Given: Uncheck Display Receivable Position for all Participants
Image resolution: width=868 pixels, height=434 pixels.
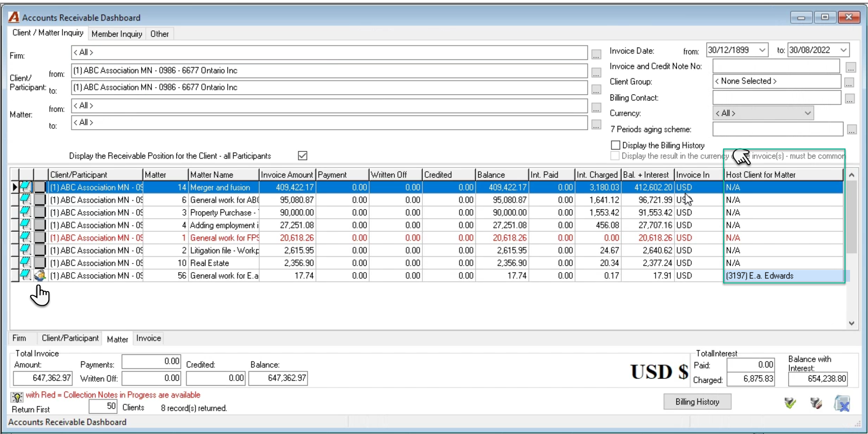Looking at the screenshot, I should pyautogui.click(x=303, y=156).
